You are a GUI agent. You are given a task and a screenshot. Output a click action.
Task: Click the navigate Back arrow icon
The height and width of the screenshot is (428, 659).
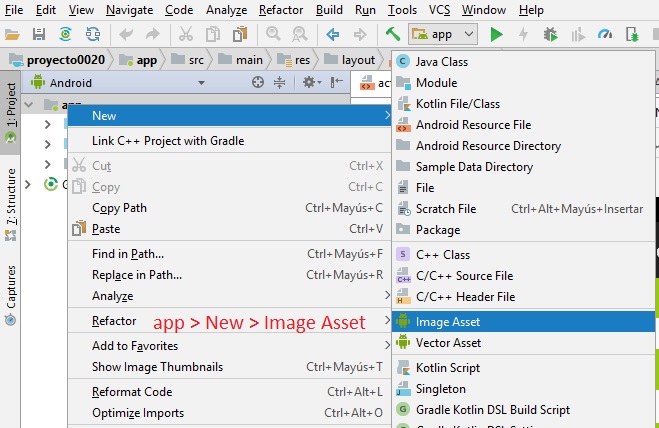pos(333,34)
